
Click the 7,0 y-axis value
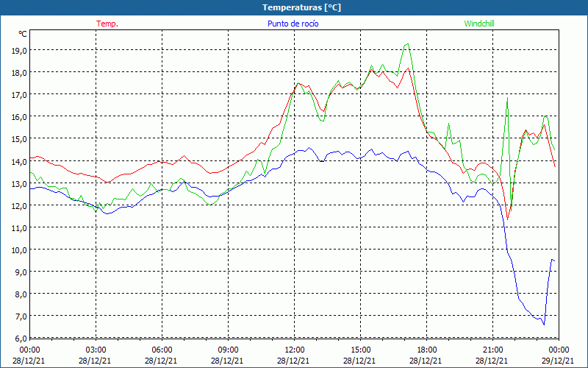tap(21, 316)
